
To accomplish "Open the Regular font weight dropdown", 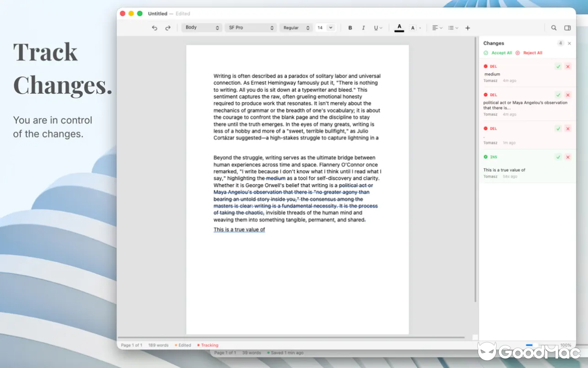I will (296, 28).
